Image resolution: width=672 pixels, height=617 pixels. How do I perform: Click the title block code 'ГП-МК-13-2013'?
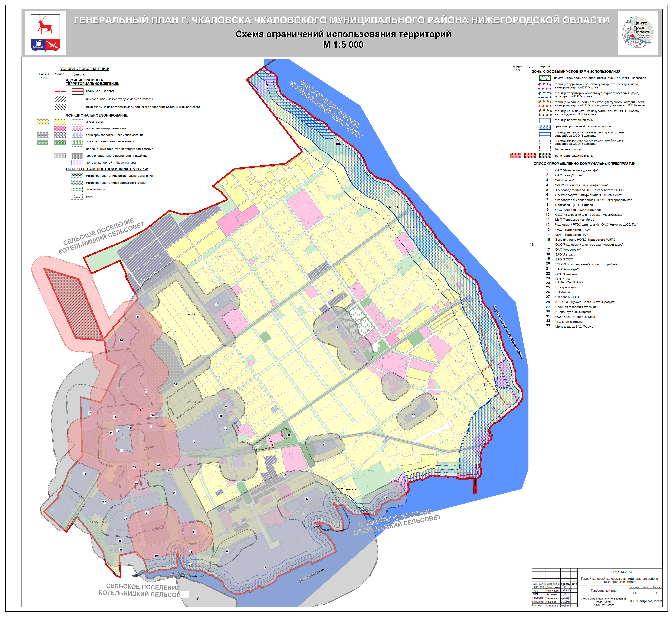point(620,572)
